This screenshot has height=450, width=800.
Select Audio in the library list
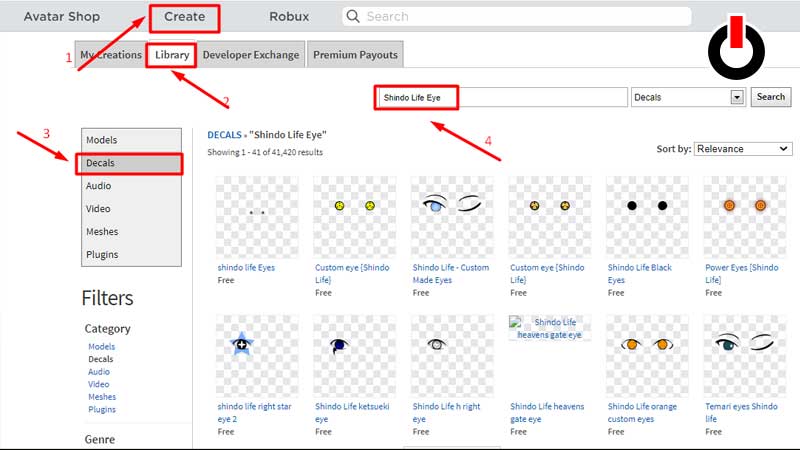coord(131,186)
